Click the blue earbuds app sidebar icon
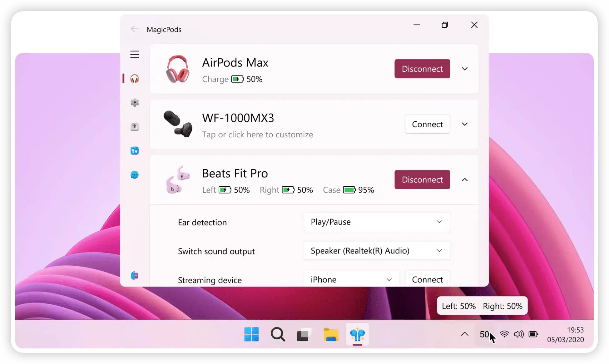Screen dimensions: 609x364 (x=135, y=151)
